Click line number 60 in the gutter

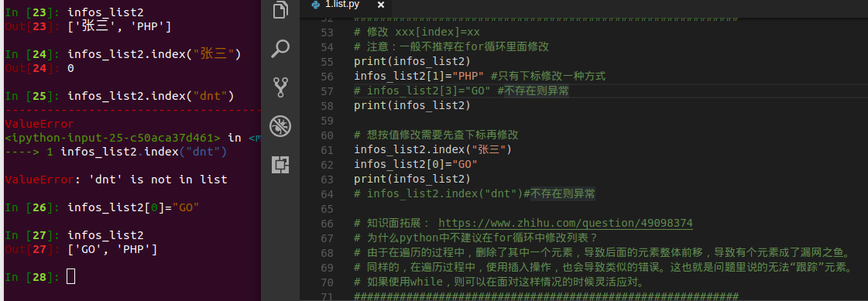click(x=327, y=135)
